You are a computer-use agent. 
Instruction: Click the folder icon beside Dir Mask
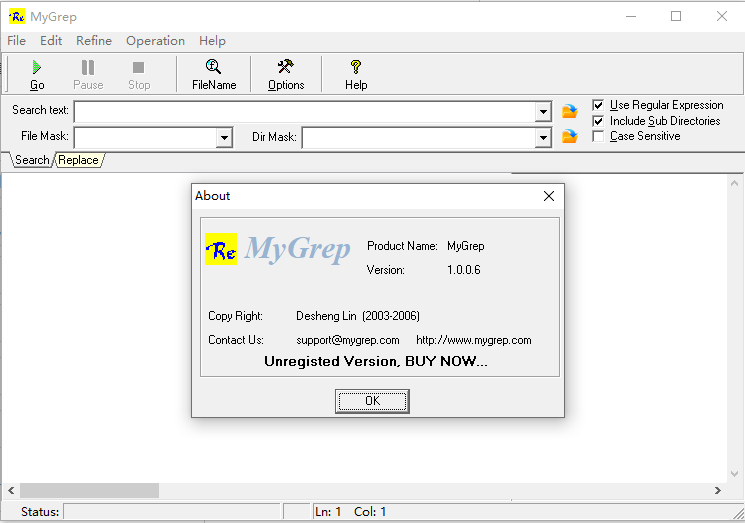[570, 136]
